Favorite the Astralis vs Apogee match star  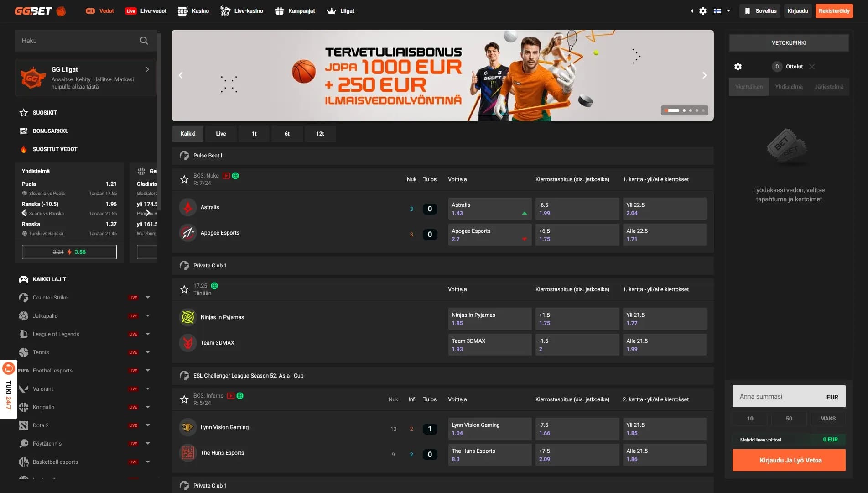click(x=184, y=179)
